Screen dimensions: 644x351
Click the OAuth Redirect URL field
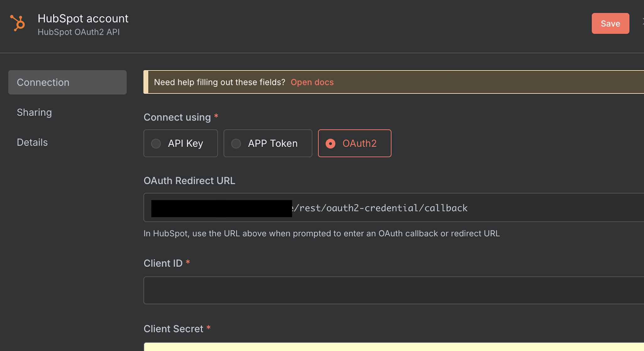(x=394, y=208)
